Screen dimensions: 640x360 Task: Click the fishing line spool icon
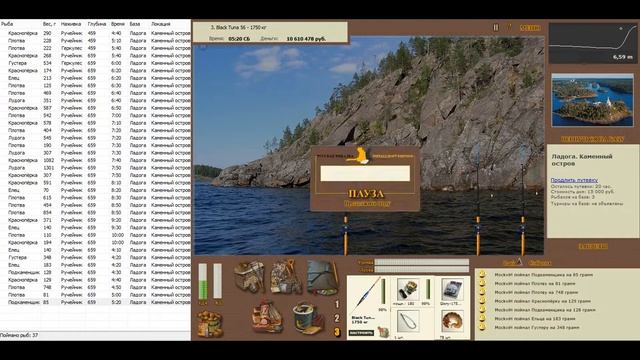click(x=452, y=289)
